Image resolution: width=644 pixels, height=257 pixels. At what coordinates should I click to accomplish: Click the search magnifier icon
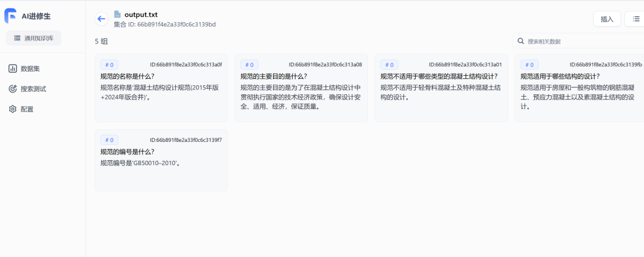(521, 41)
